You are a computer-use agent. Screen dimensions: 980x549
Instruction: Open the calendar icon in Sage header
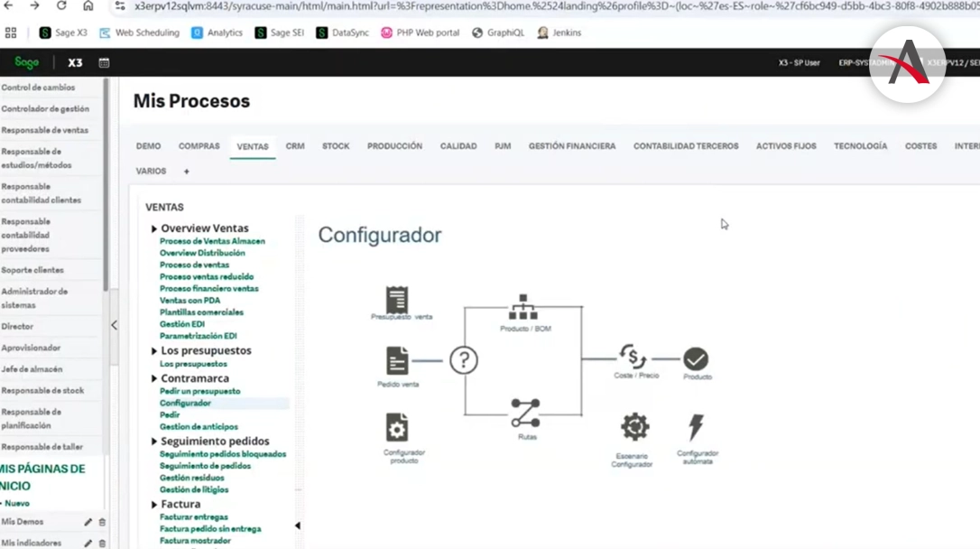(x=104, y=63)
